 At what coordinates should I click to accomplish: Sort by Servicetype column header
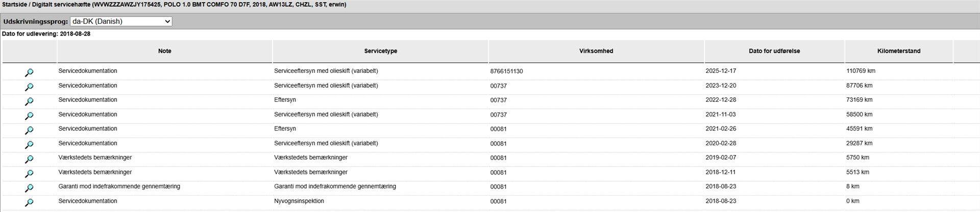click(x=380, y=51)
